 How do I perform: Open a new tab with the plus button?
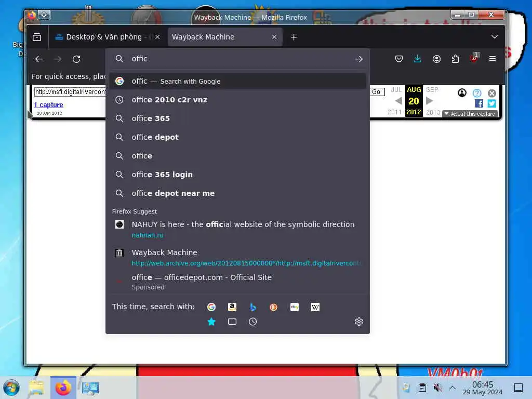(x=294, y=37)
